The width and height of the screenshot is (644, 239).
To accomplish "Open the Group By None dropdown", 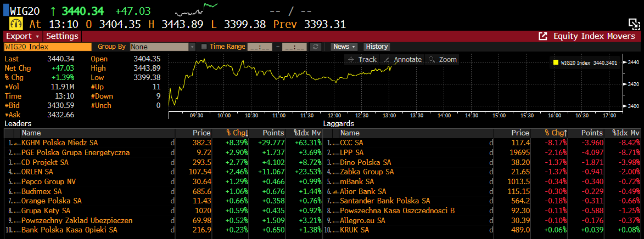I will pos(163,47).
